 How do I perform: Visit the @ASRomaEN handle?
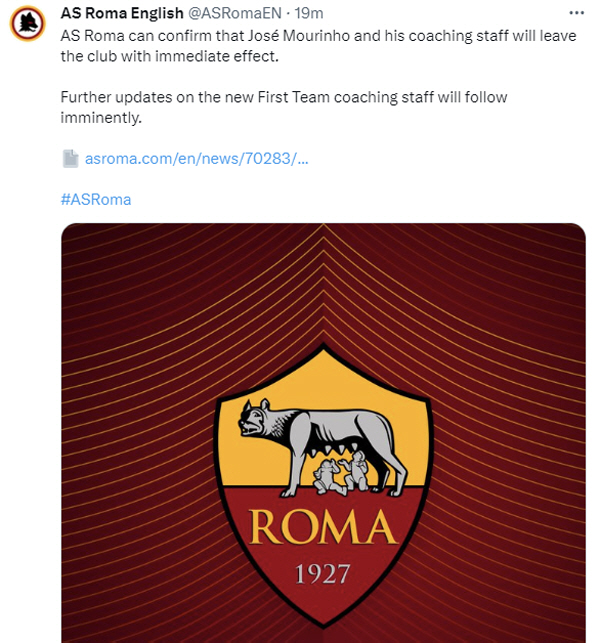235,13
